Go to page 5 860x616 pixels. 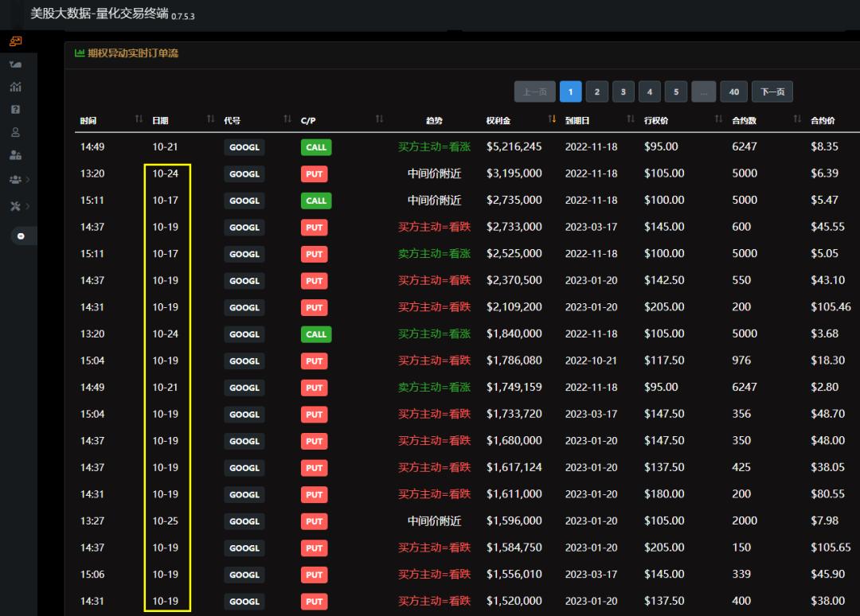pos(676,92)
